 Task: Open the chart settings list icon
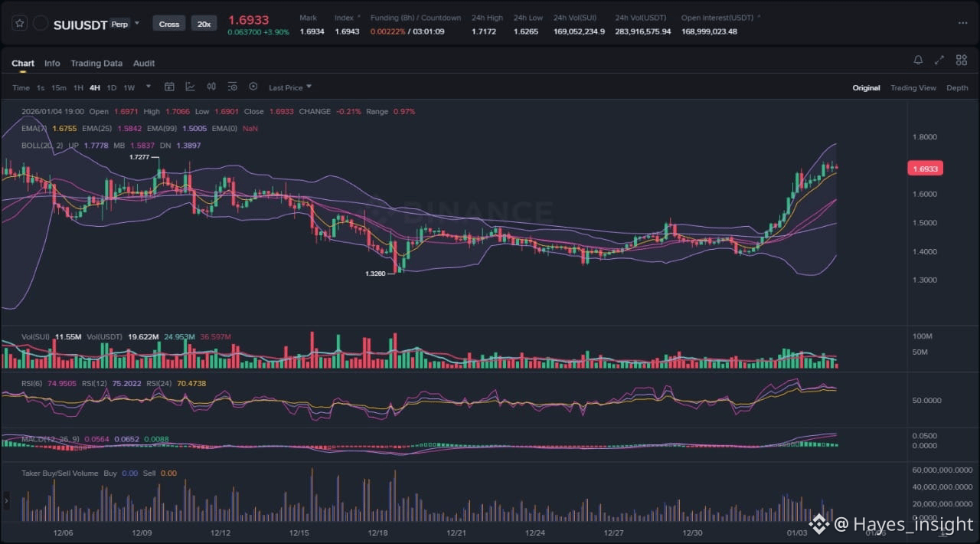point(232,87)
